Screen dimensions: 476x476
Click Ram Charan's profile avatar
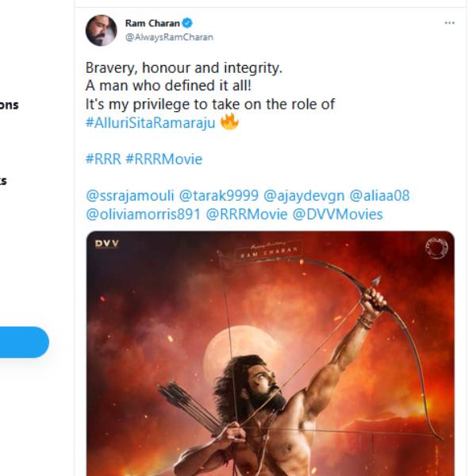point(102,30)
